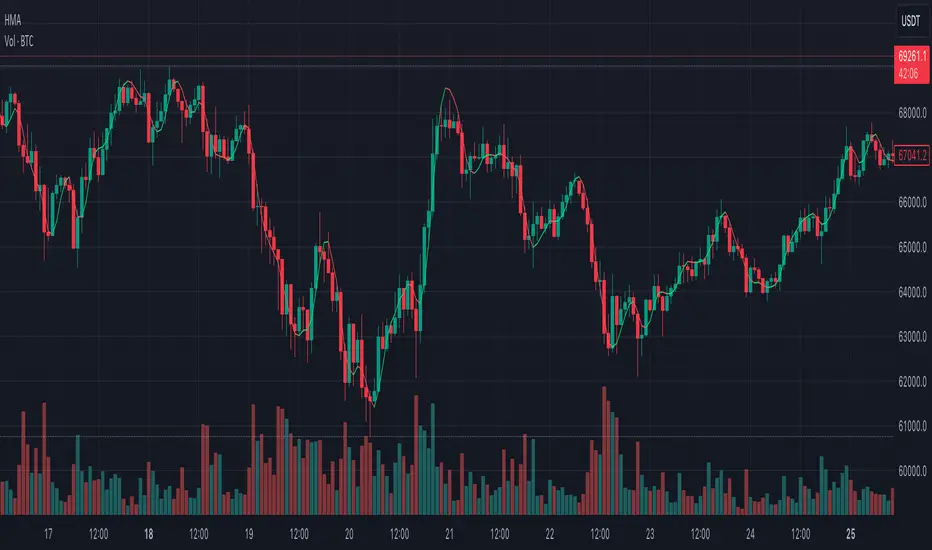Click the 61000.0 price axis label
The height and width of the screenshot is (550, 932).
[x=910, y=427]
